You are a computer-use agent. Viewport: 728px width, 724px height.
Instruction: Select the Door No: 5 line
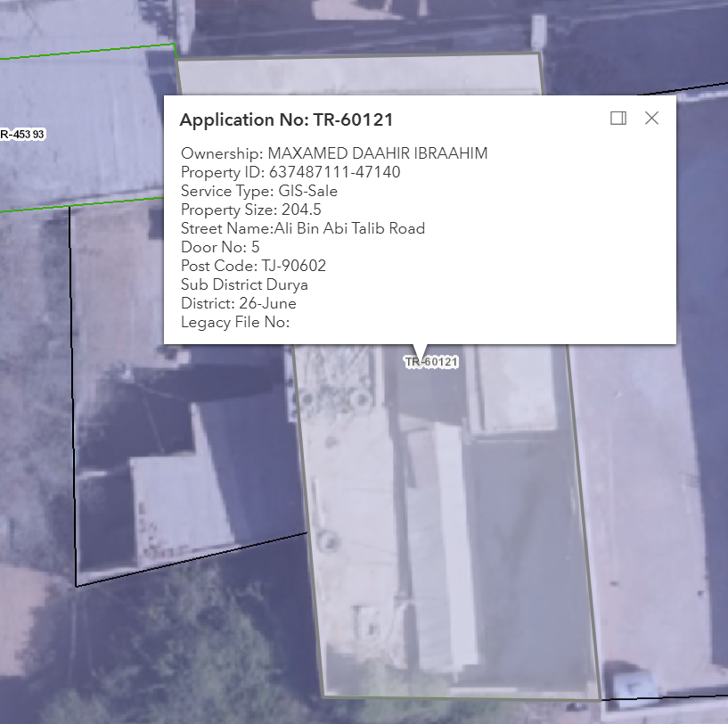point(220,247)
